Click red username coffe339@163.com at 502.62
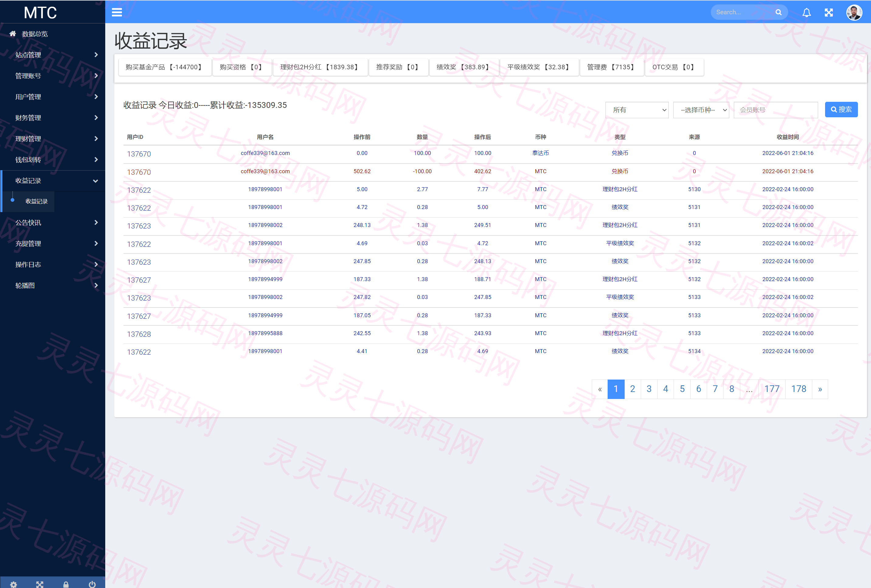 click(x=265, y=171)
